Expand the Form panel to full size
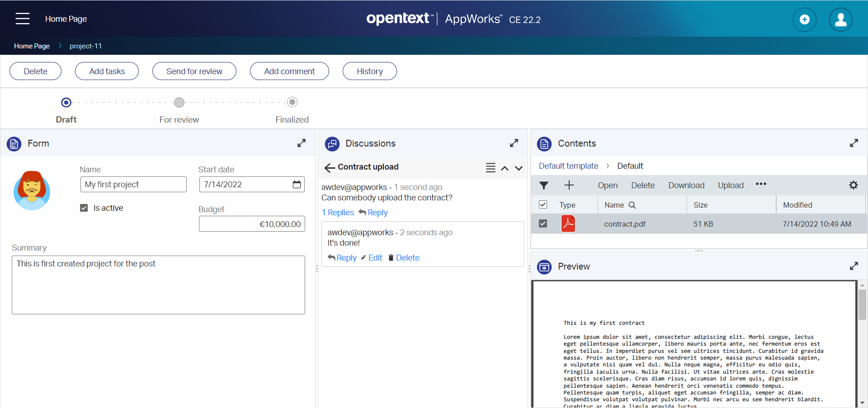868x408 pixels. coord(302,143)
